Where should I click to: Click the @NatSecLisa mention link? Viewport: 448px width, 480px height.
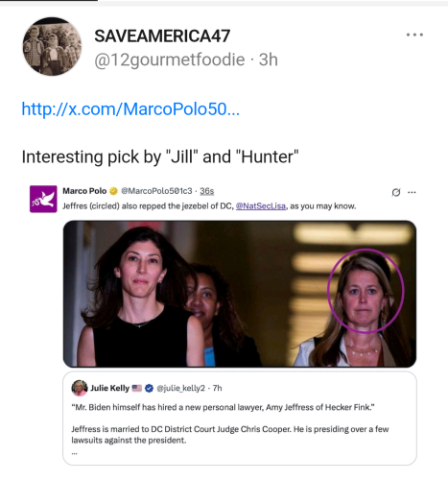click(261, 206)
